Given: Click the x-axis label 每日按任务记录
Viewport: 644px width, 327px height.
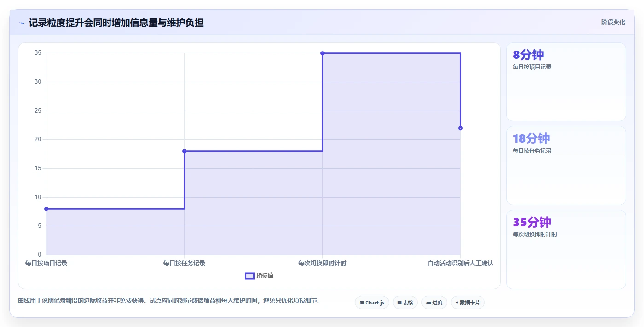Looking at the screenshot, I should [x=184, y=263].
